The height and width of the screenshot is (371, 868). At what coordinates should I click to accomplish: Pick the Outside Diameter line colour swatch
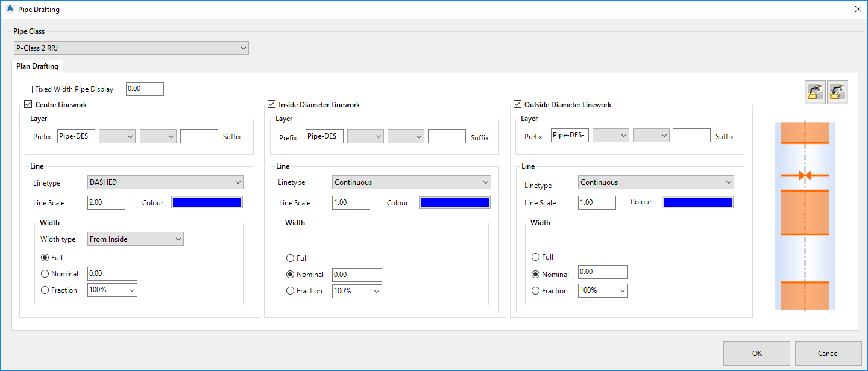(x=697, y=202)
